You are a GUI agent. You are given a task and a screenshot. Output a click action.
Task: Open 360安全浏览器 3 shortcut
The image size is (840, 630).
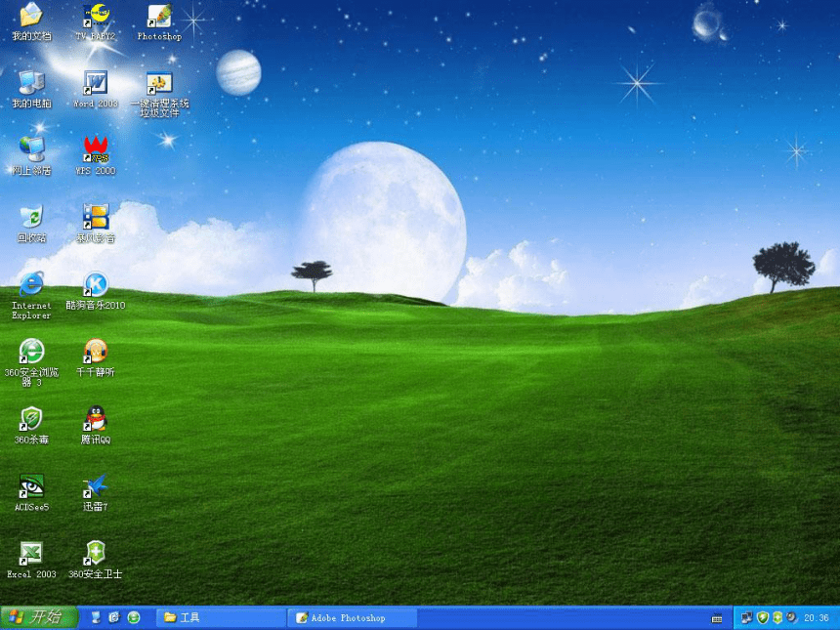31,362
